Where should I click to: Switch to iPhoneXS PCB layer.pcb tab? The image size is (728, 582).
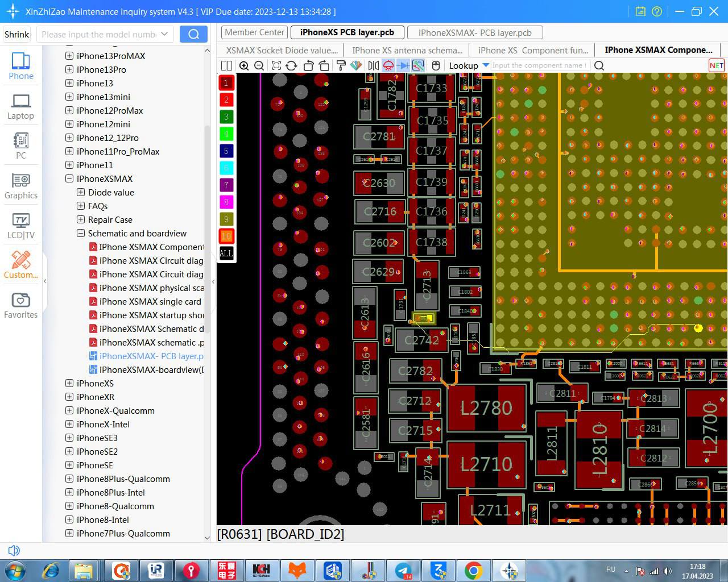(x=347, y=32)
